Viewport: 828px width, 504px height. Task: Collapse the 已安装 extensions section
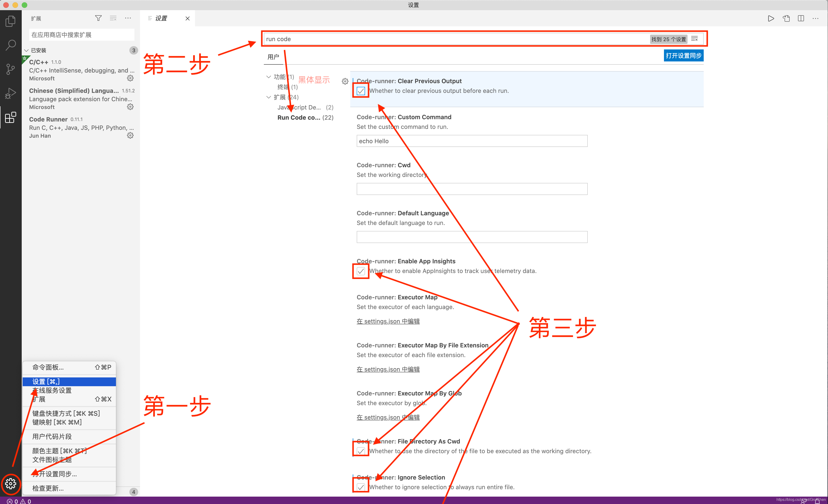coord(26,50)
